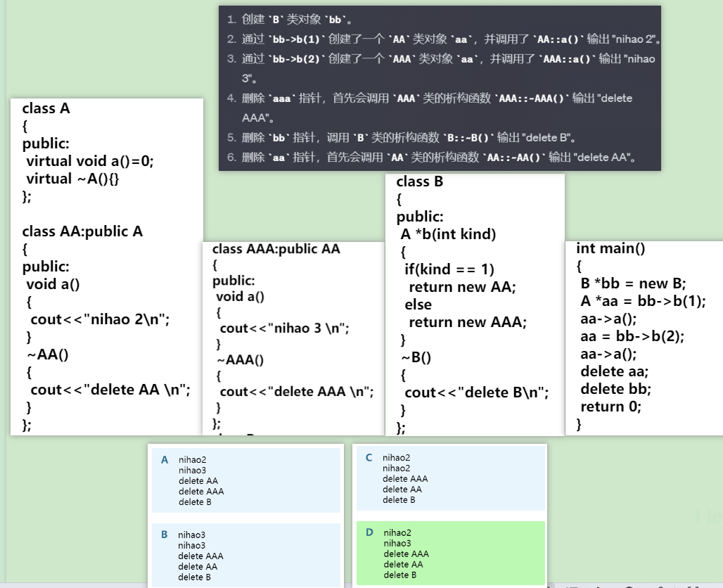Click explanation step 2 mentioning bb->b(1)
Image resolution: width=723 pixels, height=588 pixels.
click(x=444, y=39)
